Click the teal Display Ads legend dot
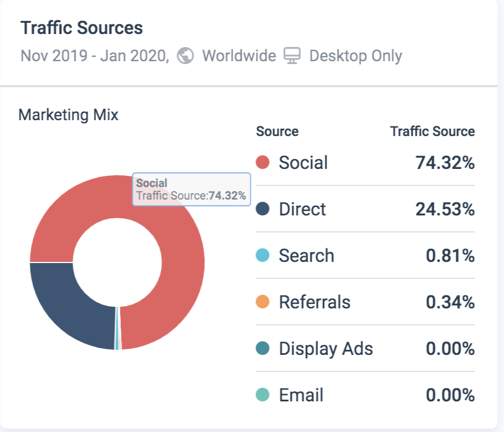504x432 pixels. [x=262, y=349]
